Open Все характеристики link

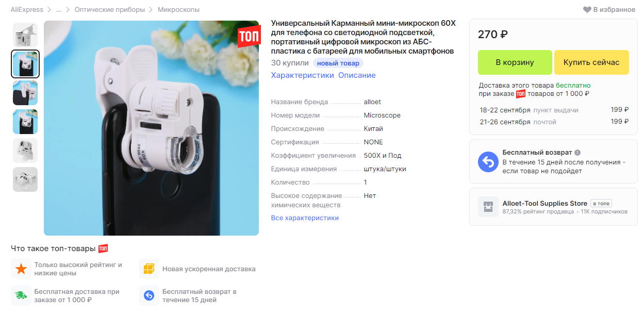click(305, 218)
